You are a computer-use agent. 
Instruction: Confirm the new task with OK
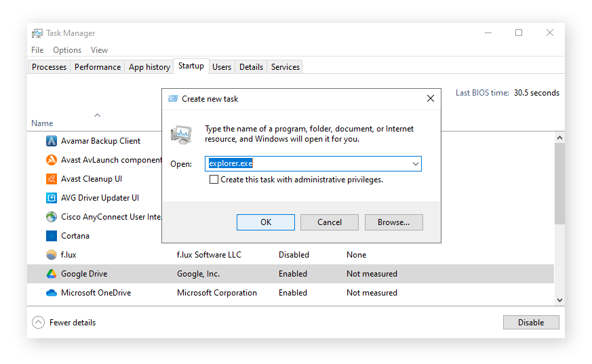(266, 222)
